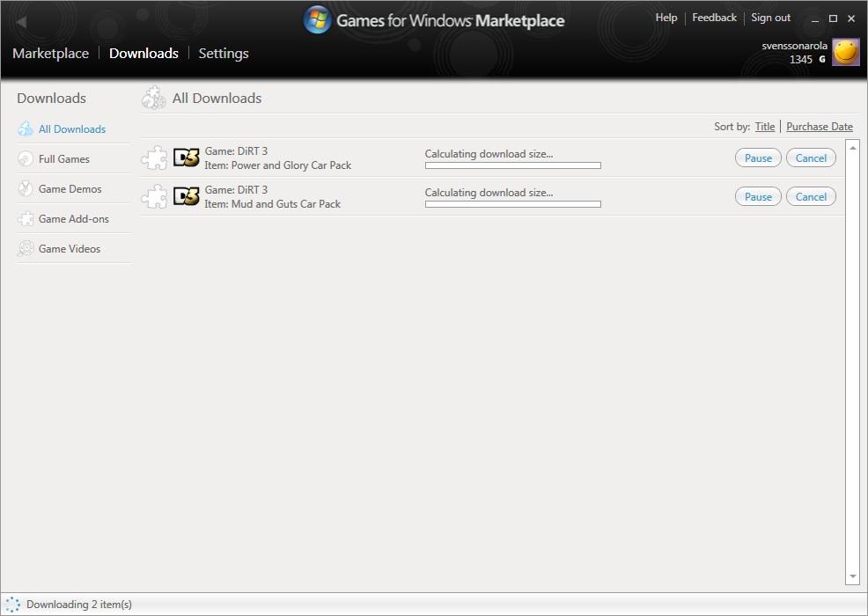Pause the Mud and Guts Car Pack download

coord(758,196)
